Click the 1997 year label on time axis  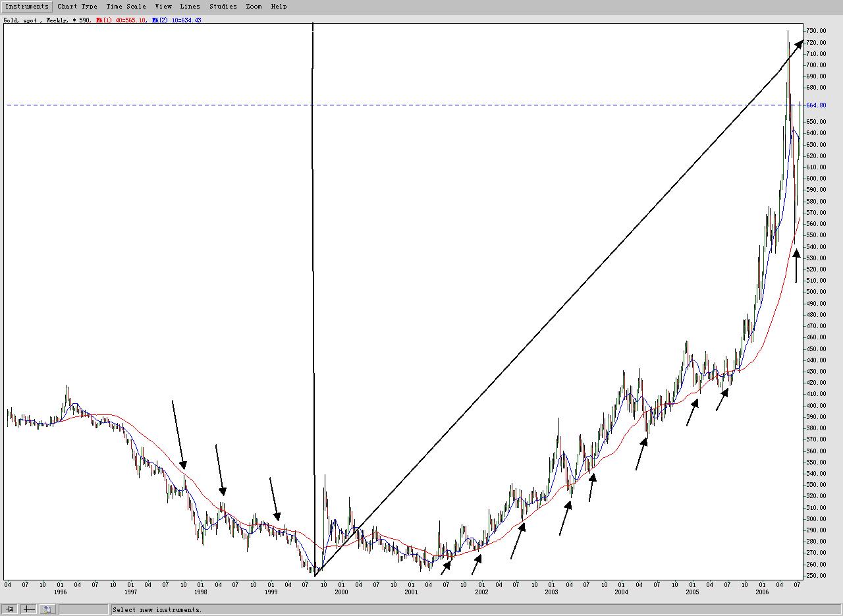(130, 592)
